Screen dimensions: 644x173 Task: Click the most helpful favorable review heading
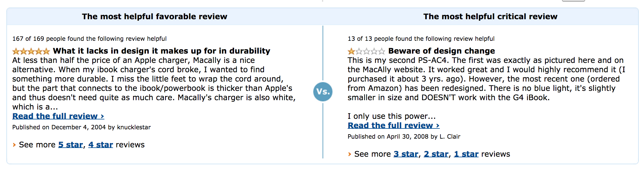coord(155,17)
